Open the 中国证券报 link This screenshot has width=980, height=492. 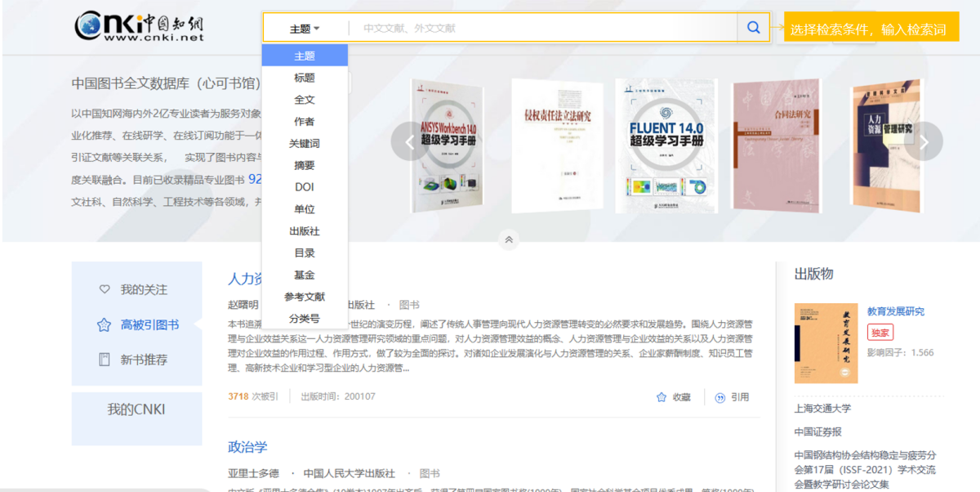coord(817,432)
